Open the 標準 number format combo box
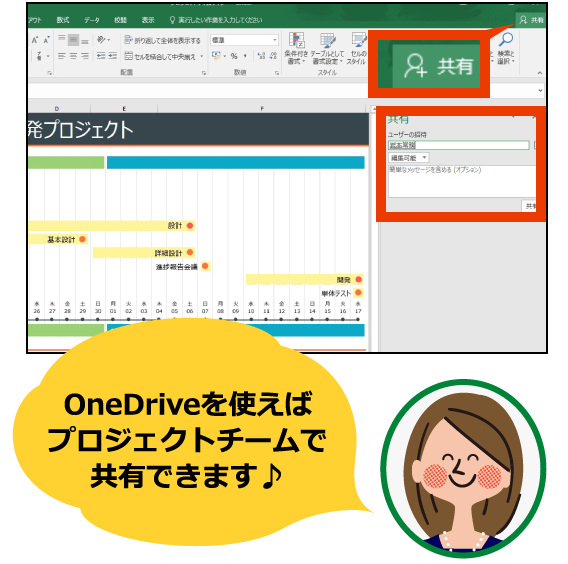 pyautogui.click(x=244, y=40)
